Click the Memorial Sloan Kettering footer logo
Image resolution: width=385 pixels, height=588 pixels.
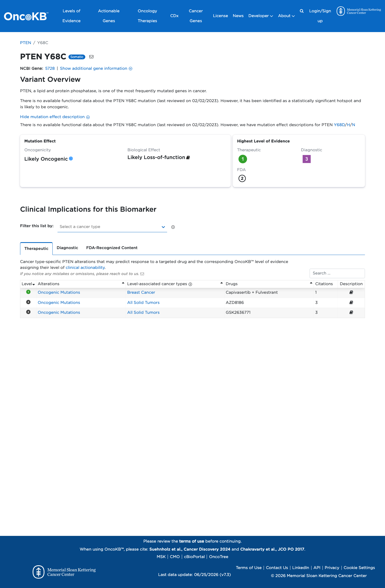coord(64,572)
